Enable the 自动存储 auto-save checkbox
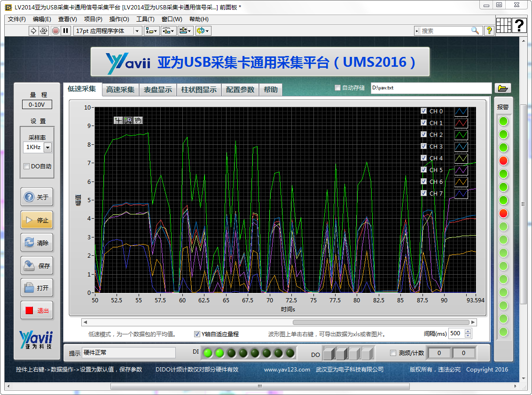 pyautogui.click(x=337, y=87)
